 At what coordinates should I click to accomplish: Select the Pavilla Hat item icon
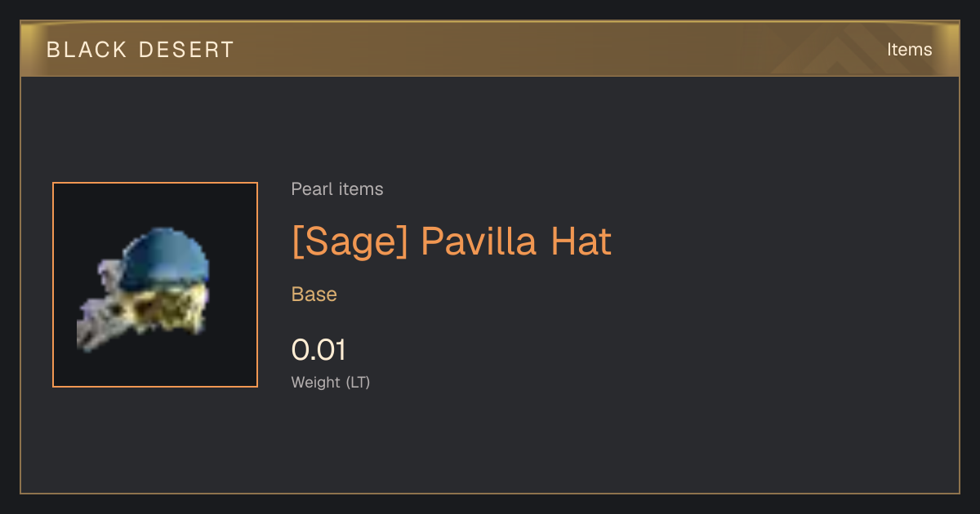pyautogui.click(x=155, y=285)
